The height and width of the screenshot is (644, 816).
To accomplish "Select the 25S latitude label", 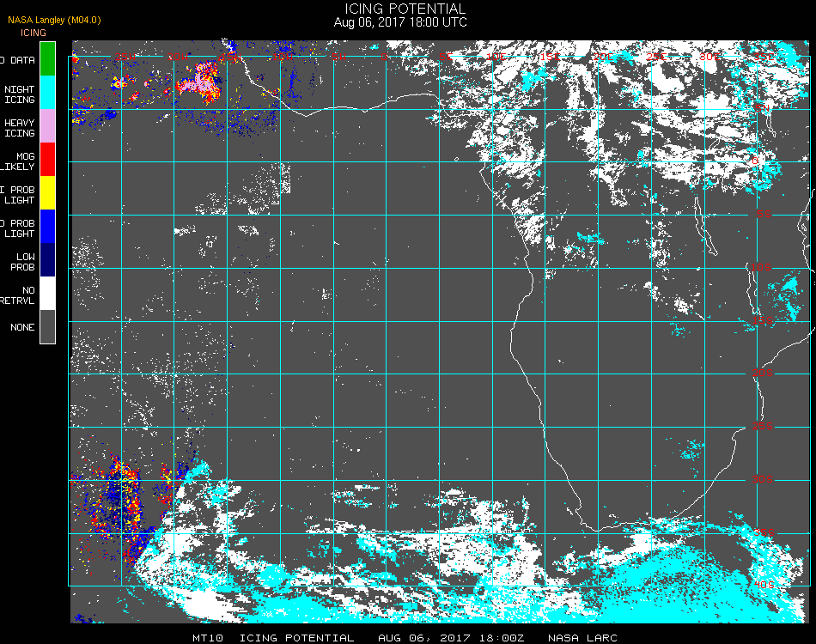I will 763,426.
